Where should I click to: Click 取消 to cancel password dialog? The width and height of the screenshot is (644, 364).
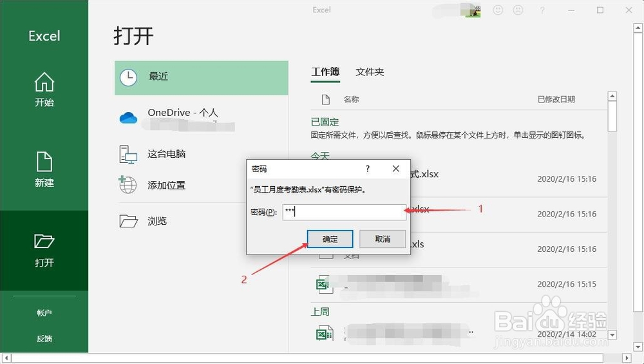point(383,239)
